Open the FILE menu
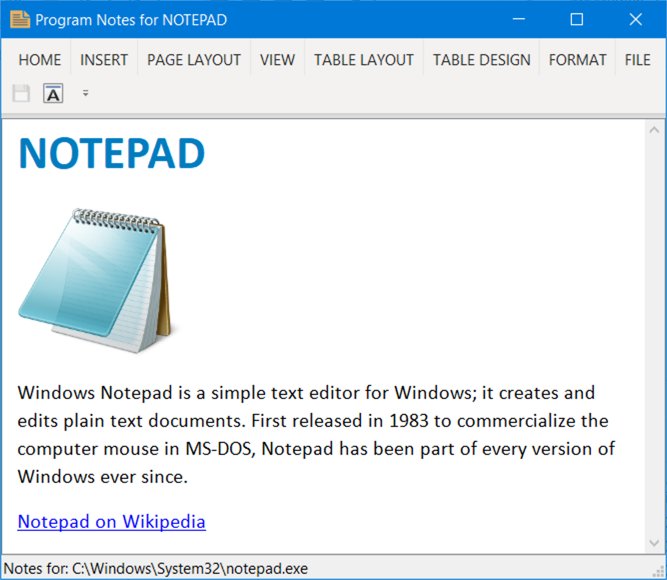Screen dimensions: 667x580 [x=637, y=60]
